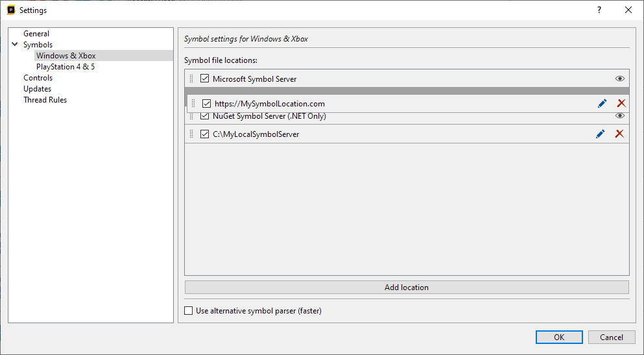
Task: Click the drag handle of C:\MyLocalSymbolServer row
Action: coord(191,134)
